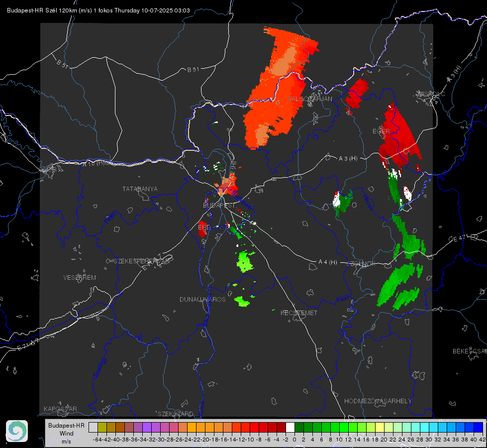
Task: Click the legend value label 42
Action: [482, 440]
